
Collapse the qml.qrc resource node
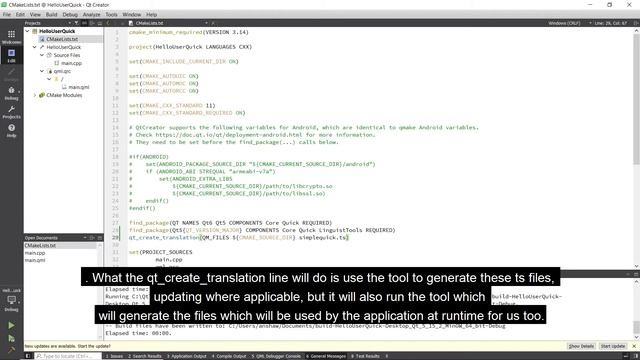click(x=42, y=71)
